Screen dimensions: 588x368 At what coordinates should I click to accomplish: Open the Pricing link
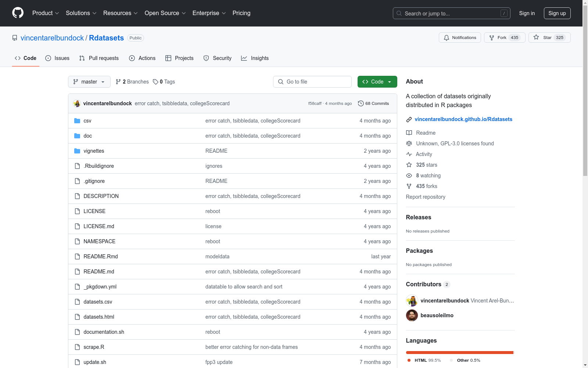(x=241, y=13)
